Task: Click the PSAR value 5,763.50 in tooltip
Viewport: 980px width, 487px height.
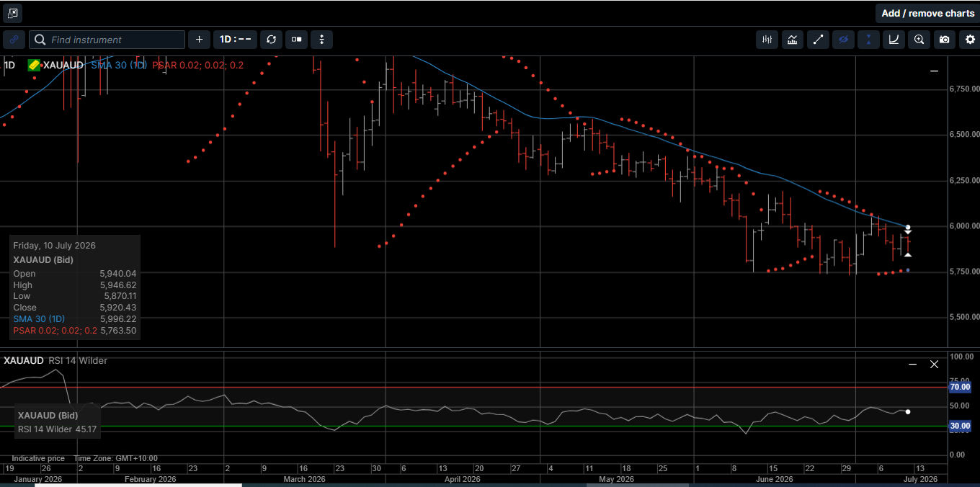Action: (x=118, y=330)
